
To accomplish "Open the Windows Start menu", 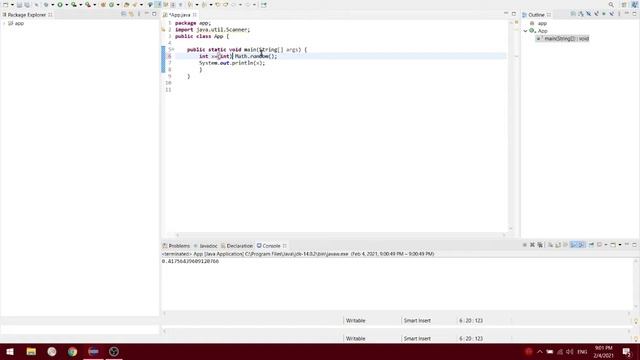I will pyautogui.click(x=10, y=351).
